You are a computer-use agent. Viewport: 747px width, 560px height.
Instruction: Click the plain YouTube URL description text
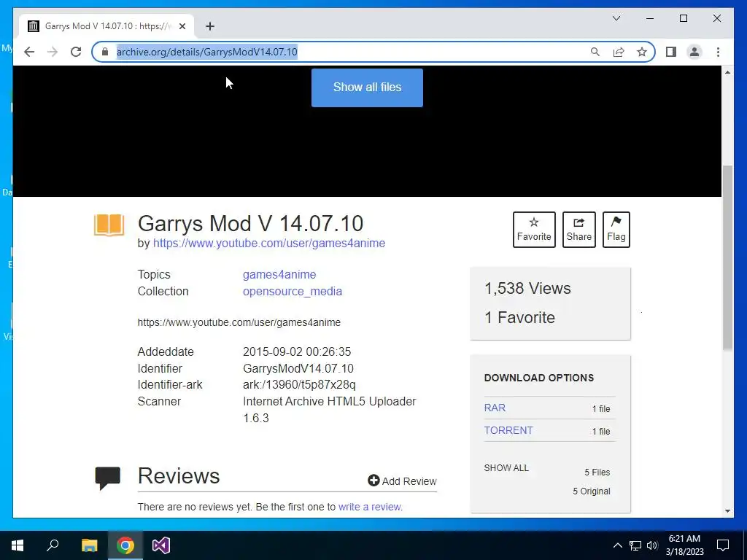click(239, 322)
